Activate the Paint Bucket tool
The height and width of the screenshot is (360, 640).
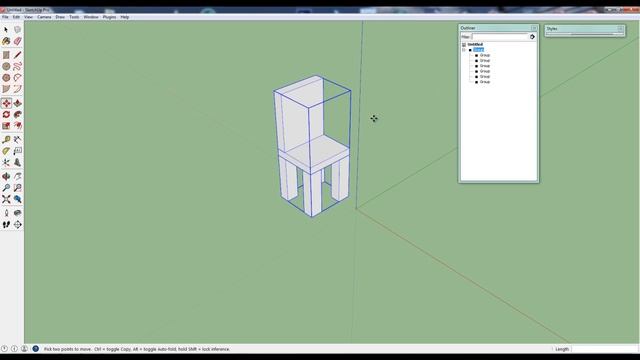pyautogui.click(x=6, y=41)
